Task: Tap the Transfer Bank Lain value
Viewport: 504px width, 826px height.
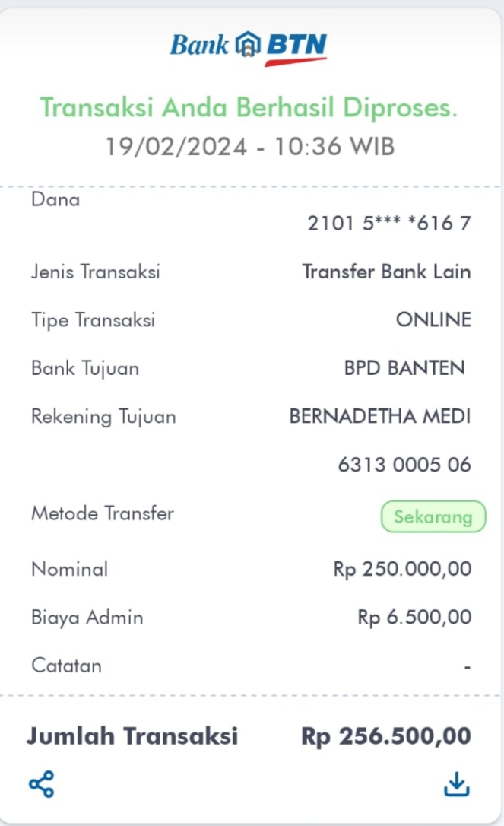Action: [386, 272]
